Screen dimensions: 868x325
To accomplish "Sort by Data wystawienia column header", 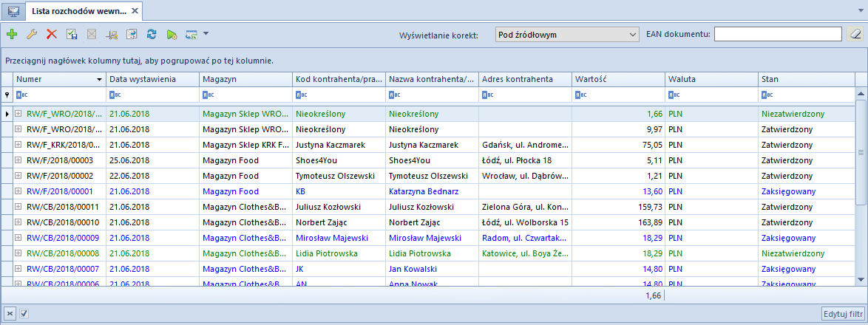I will [x=152, y=79].
